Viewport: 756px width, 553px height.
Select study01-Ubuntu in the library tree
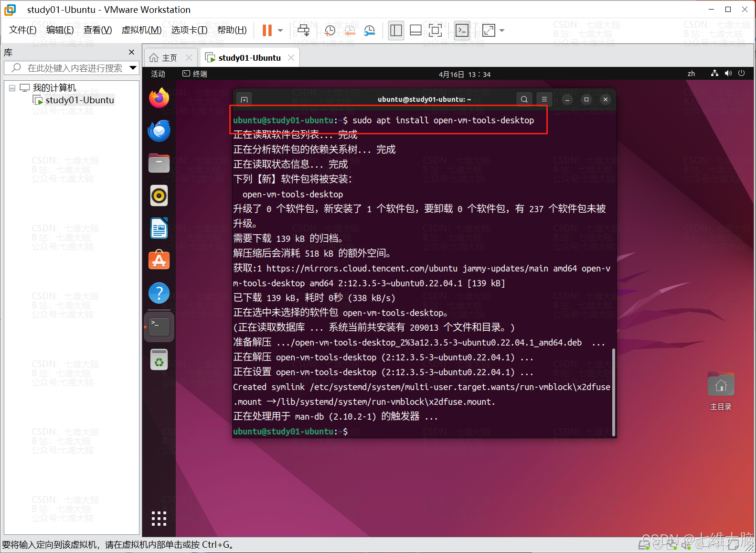[x=74, y=100]
